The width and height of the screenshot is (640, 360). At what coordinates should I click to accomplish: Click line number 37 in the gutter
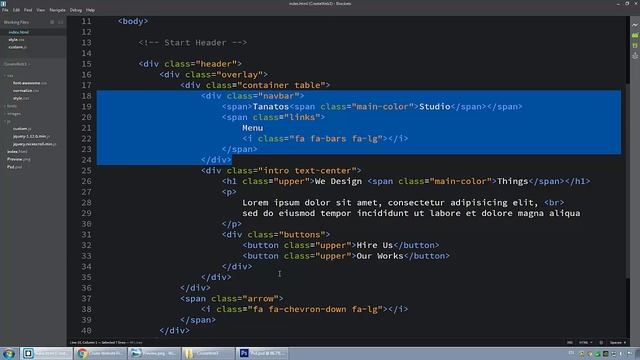[x=86, y=299]
